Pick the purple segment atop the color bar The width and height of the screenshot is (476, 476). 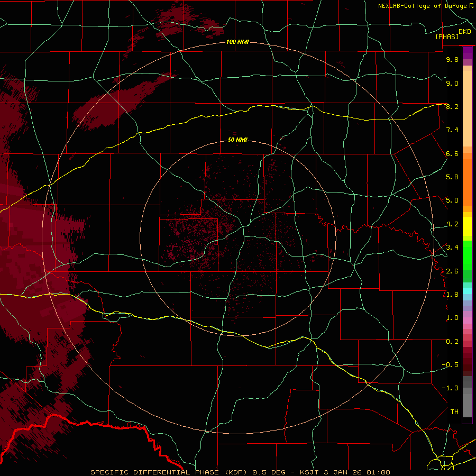point(467,53)
